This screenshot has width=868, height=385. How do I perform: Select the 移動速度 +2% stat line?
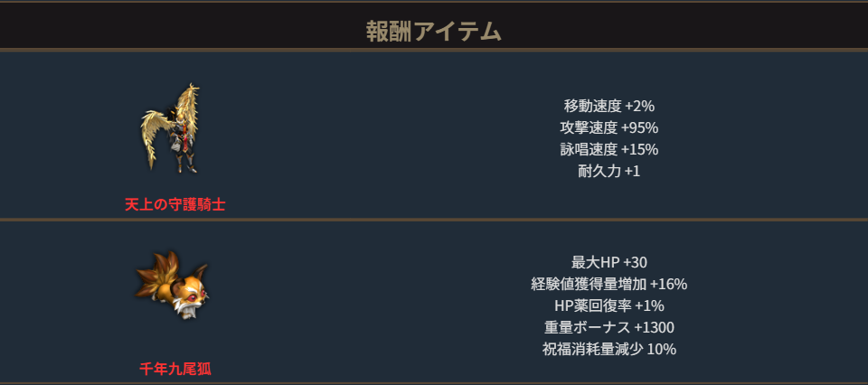pos(609,106)
